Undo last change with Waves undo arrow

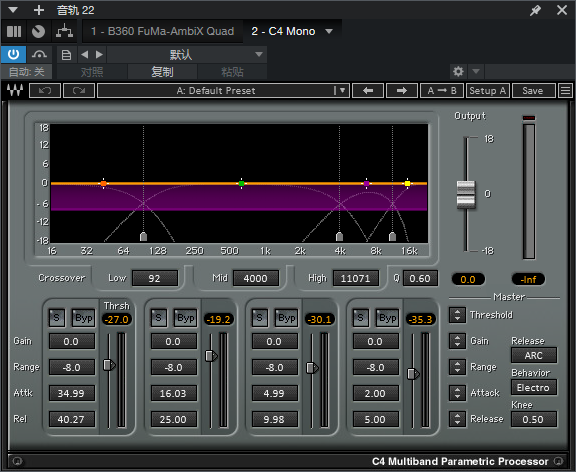[x=45, y=90]
